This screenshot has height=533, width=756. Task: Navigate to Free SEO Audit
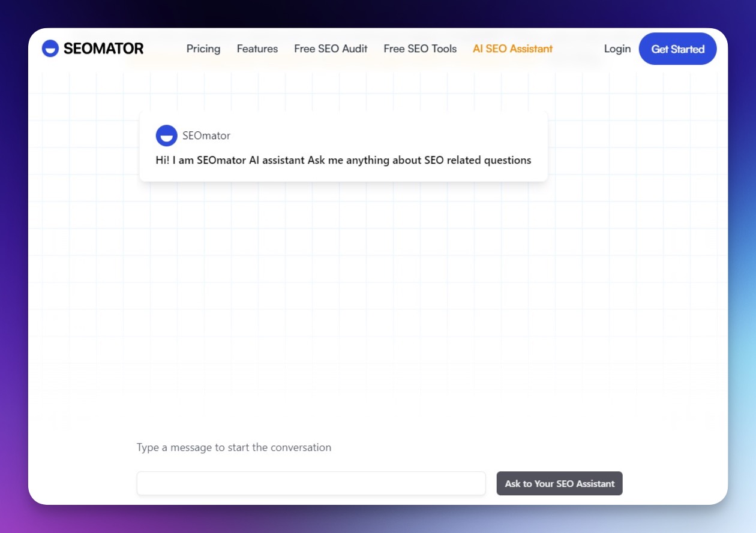[330, 49]
